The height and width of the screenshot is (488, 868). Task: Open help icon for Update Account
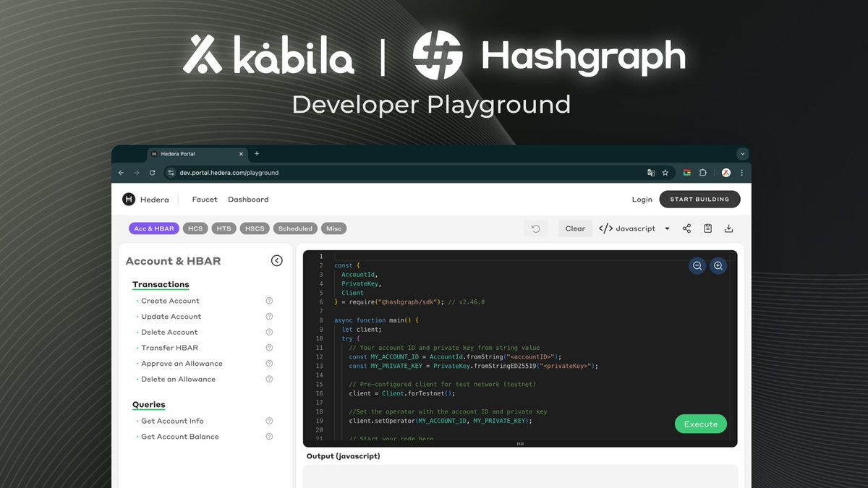tap(269, 317)
